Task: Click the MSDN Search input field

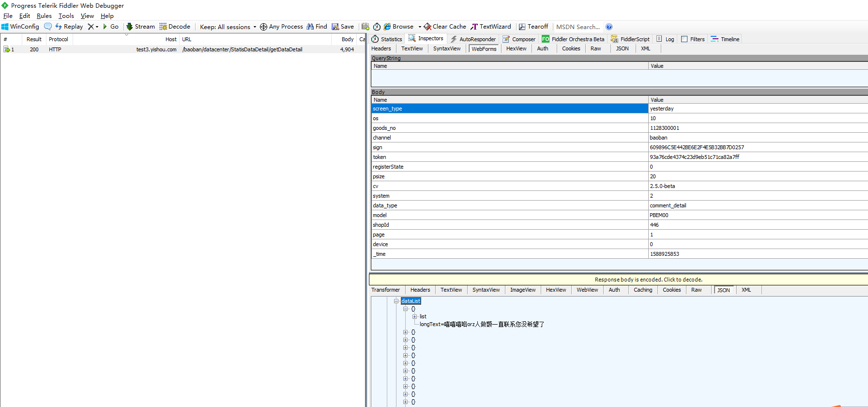Action: click(578, 27)
